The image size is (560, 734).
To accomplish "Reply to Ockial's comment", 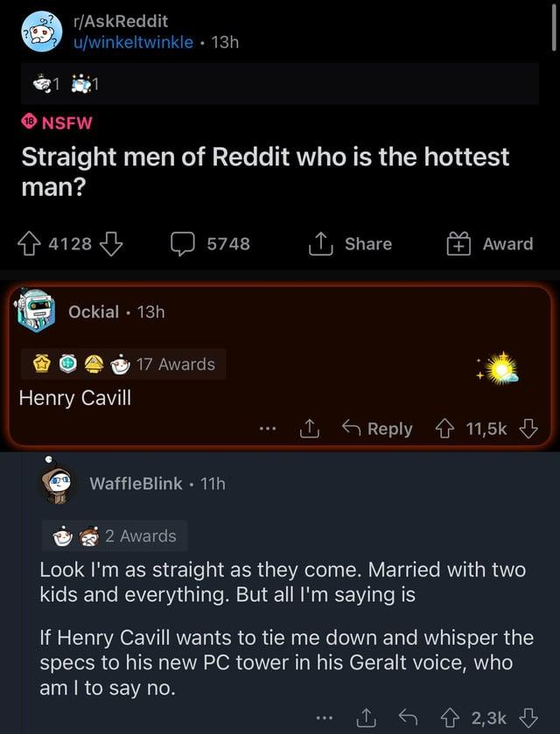I will pyautogui.click(x=377, y=429).
